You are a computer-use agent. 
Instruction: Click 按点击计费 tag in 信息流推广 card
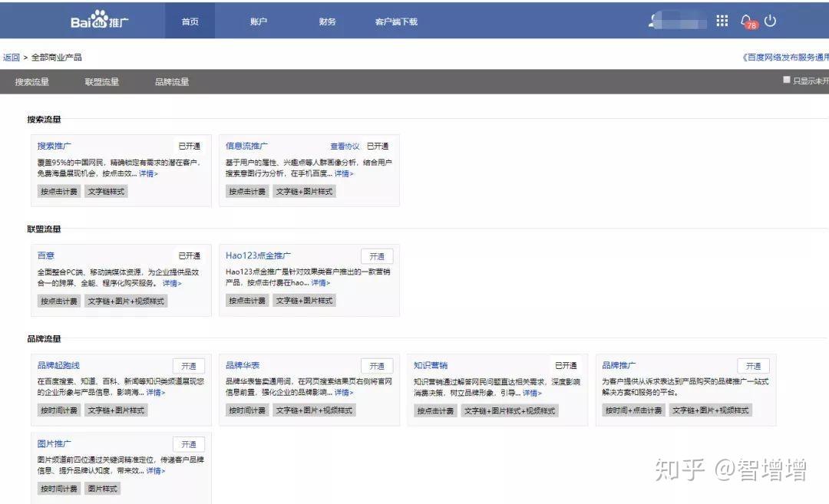[x=247, y=191]
